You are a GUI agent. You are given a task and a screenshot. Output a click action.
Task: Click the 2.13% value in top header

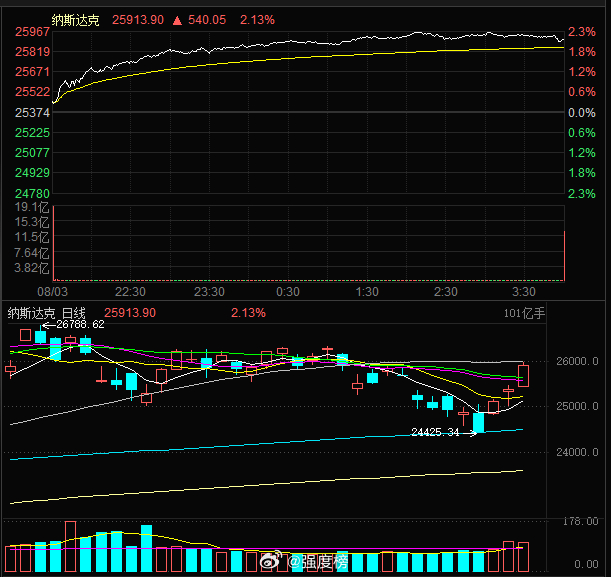[257, 20]
